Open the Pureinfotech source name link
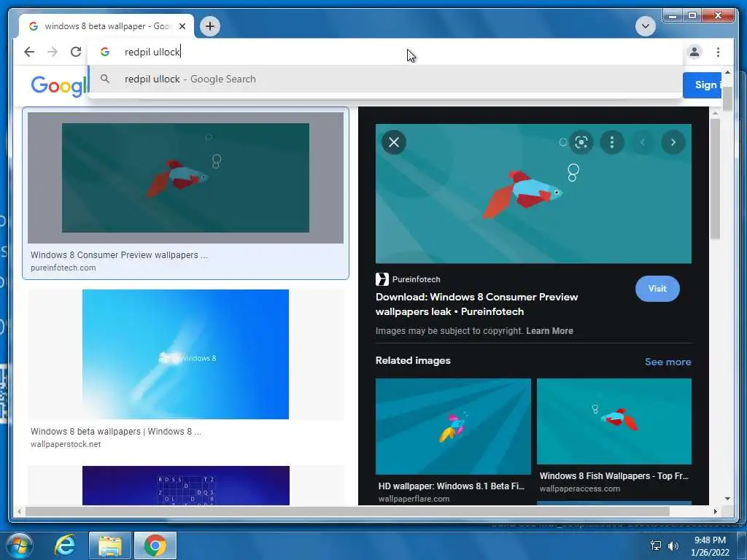Screen dimensions: 747x560 (x=416, y=279)
